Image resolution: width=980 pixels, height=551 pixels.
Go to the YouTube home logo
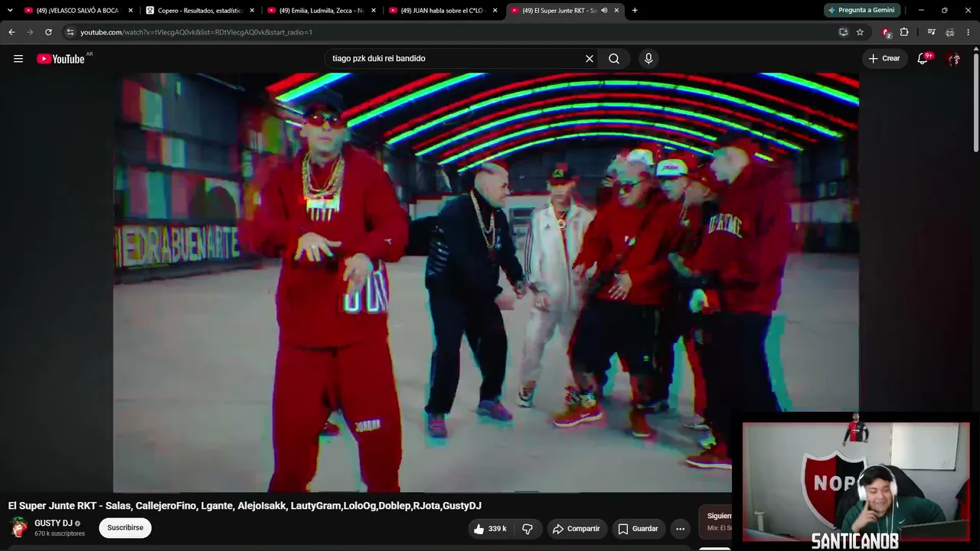(60, 59)
